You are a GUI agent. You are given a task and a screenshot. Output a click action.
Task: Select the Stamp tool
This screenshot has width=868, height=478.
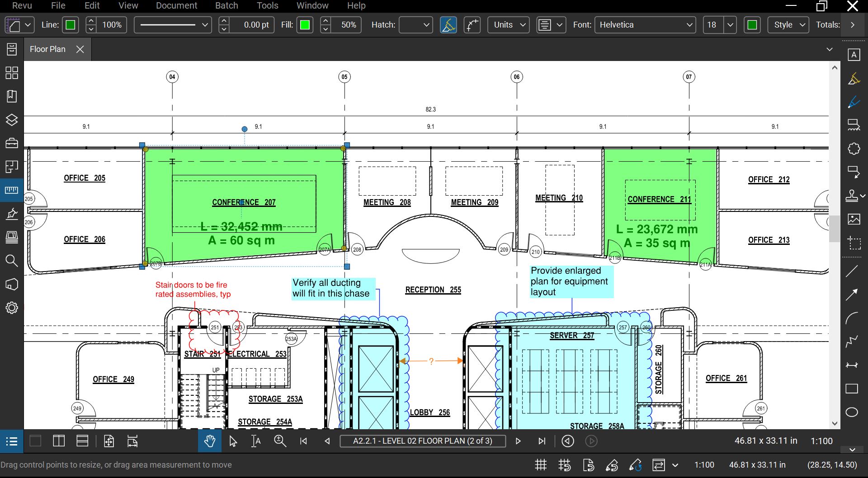pos(852,195)
